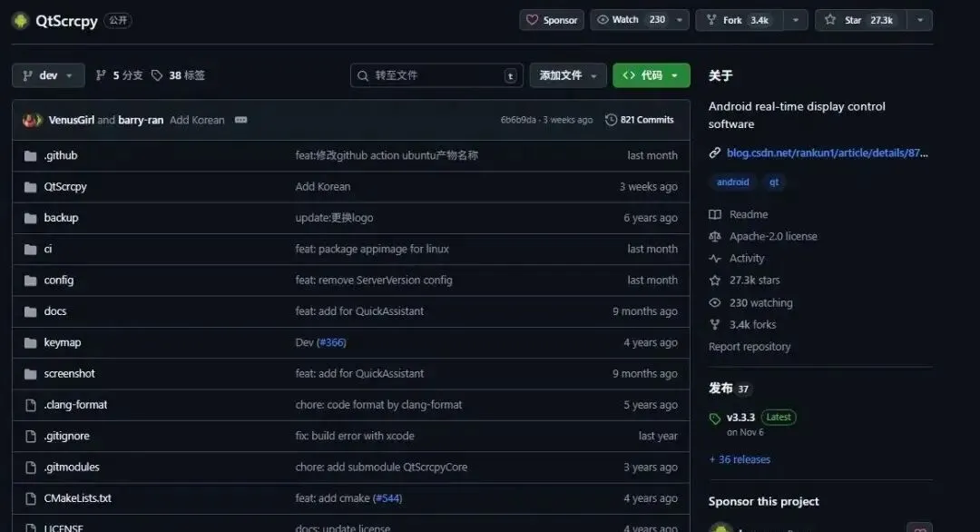This screenshot has height=532, width=980.
Task: Open the .gitignore file
Action: pyautogui.click(x=67, y=437)
